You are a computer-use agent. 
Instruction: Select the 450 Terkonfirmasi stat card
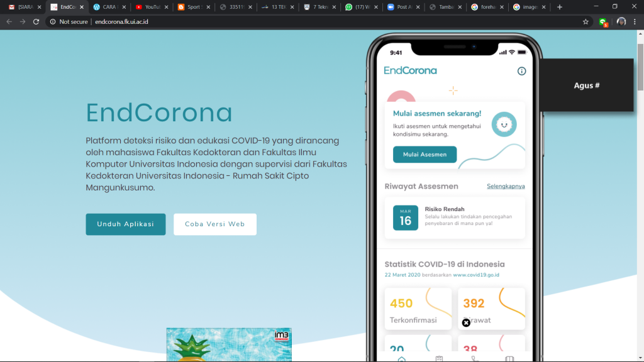pos(418,309)
